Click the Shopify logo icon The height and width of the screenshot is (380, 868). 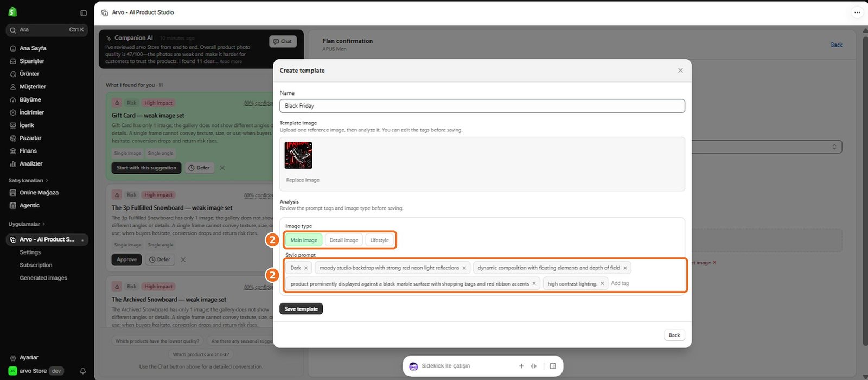pyautogui.click(x=13, y=12)
